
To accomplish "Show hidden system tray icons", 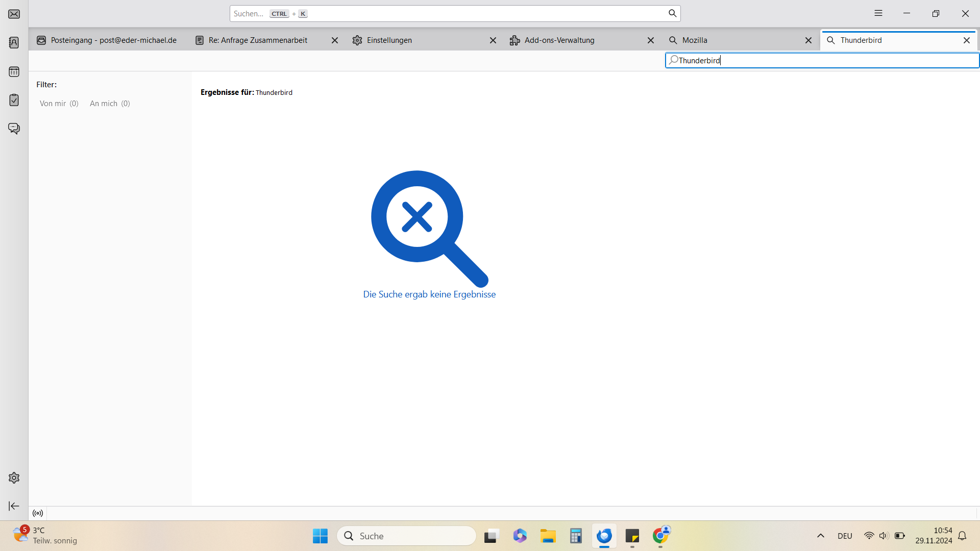I will [820, 536].
